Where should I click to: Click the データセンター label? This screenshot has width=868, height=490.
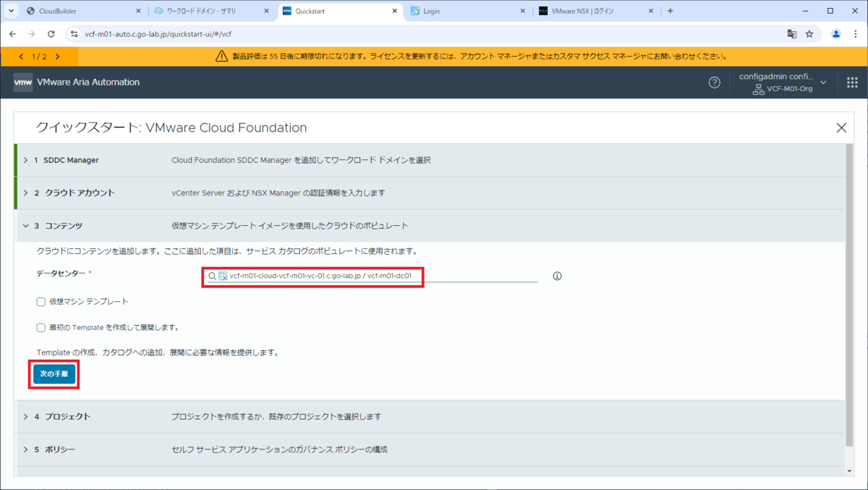point(61,273)
